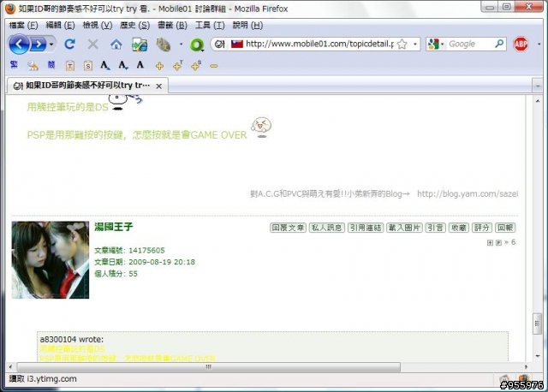Click the 湯圓王子 avatar picture

click(x=51, y=260)
